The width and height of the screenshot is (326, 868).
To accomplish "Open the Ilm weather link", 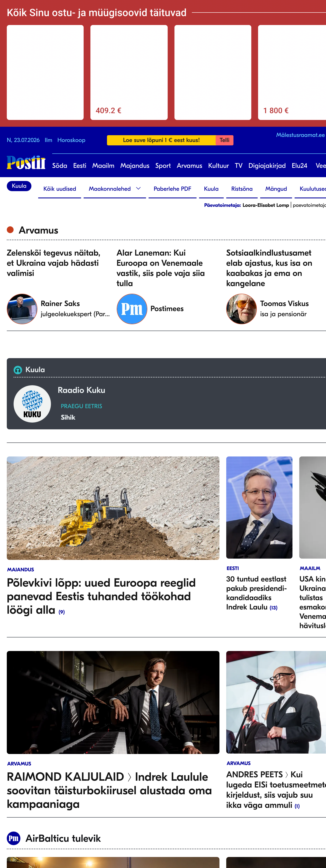I will pyautogui.click(x=49, y=140).
